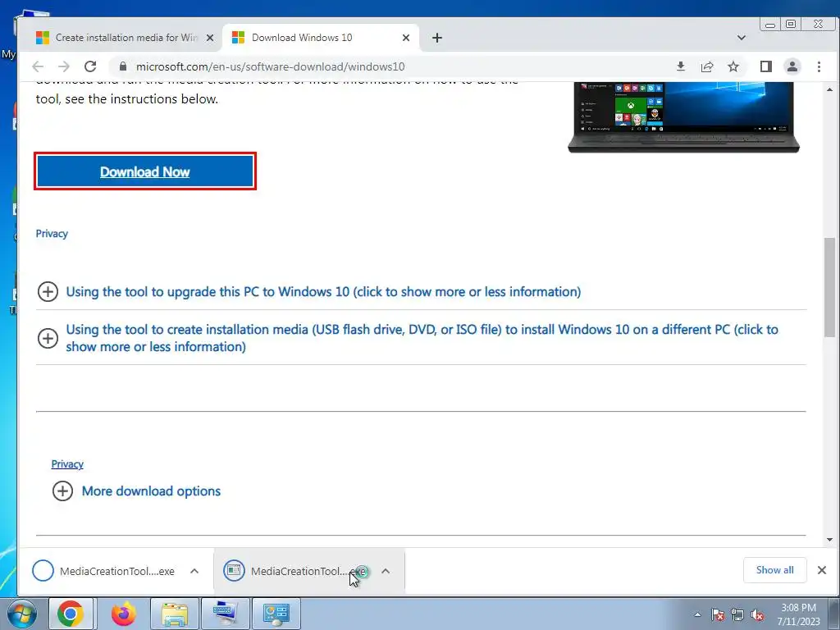The image size is (840, 630).
Task: Click Show all downloads
Action: [x=774, y=570]
